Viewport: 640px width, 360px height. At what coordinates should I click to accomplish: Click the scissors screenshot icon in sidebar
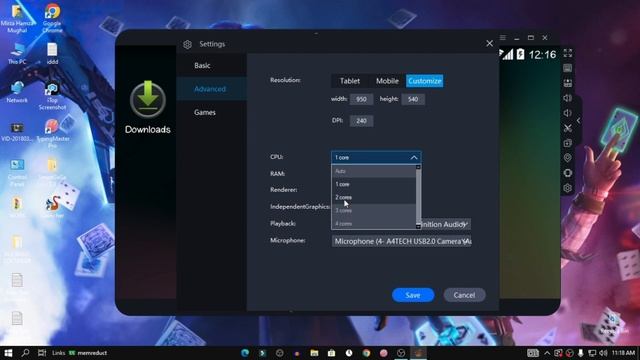pos(568,128)
